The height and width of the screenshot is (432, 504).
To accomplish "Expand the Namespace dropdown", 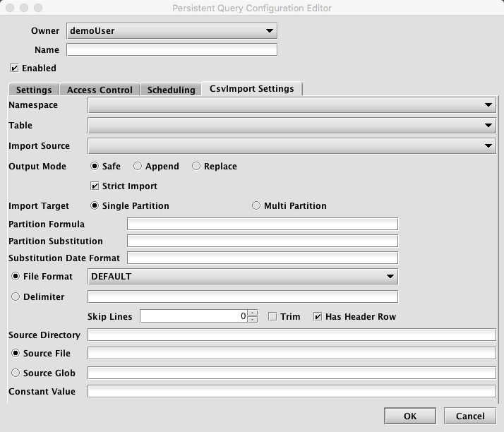I will [292, 105].
